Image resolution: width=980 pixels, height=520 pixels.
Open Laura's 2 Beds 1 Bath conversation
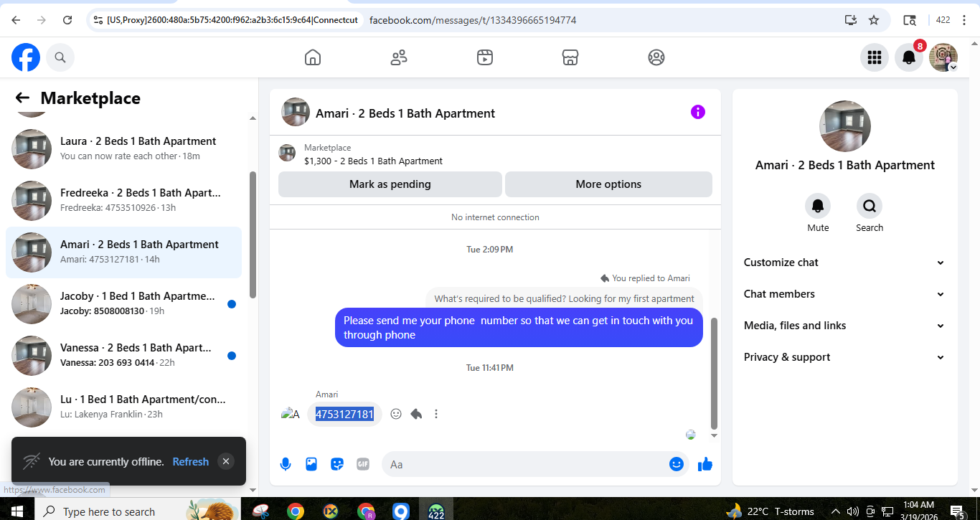[123, 149]
